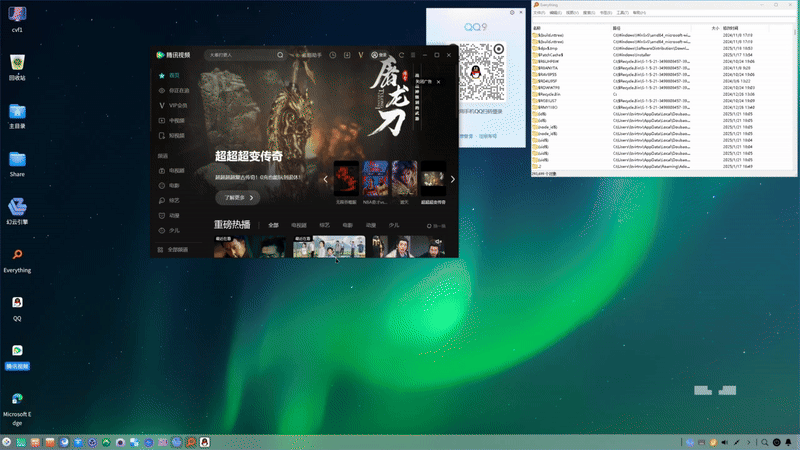Image resolution: width=800 pixels, height=450 pixels.
Task: Open the 文件(F) menu in Everything
Action: [539, 13]
